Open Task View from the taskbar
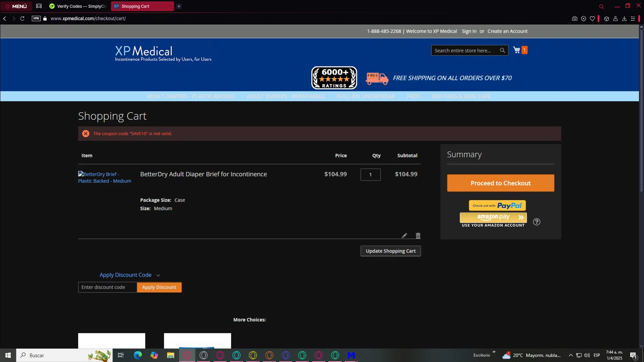The width and height of the screenshot is (644, 362). [121, 355]
